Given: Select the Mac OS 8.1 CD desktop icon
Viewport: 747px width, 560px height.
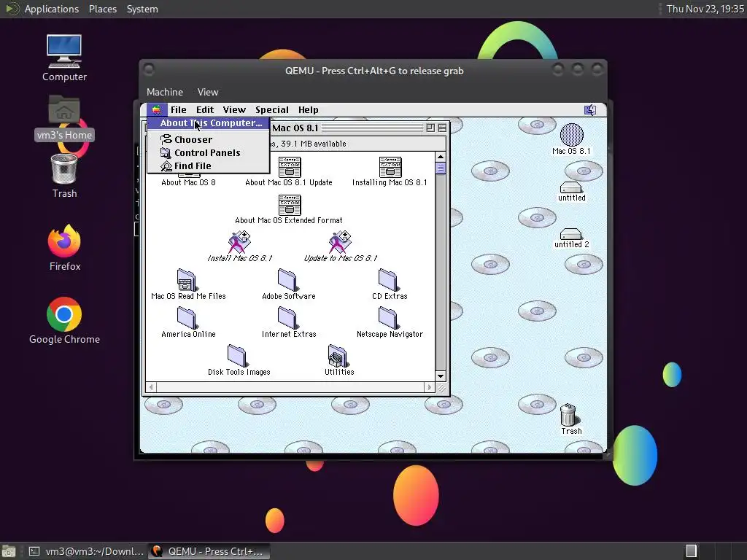Looking at the screenshot, I should click(x=571, y=139).
